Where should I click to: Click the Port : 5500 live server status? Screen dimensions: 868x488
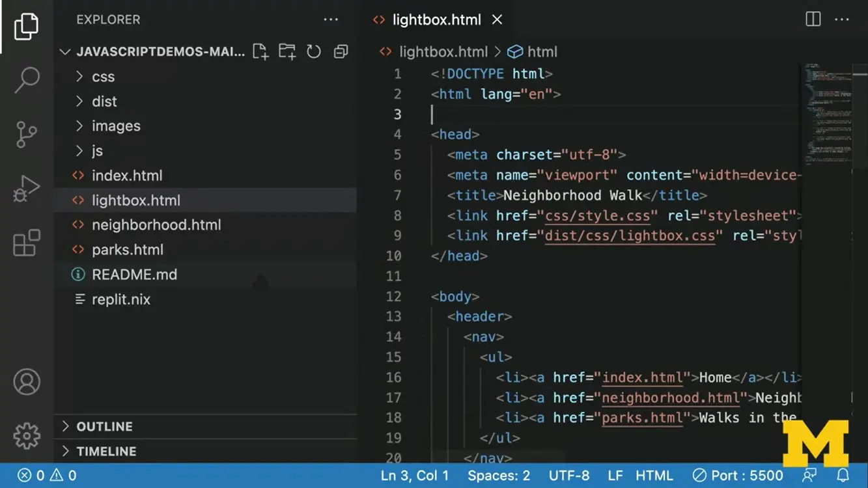pos(738,476)
